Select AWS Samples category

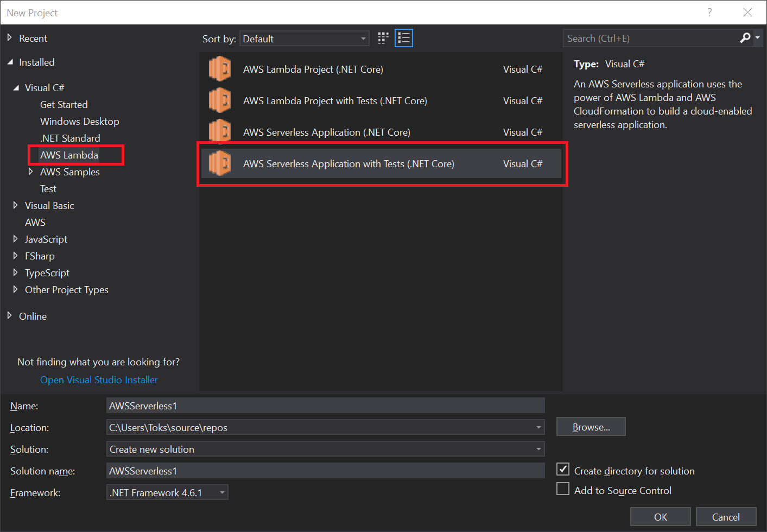[x=70, y=172]
